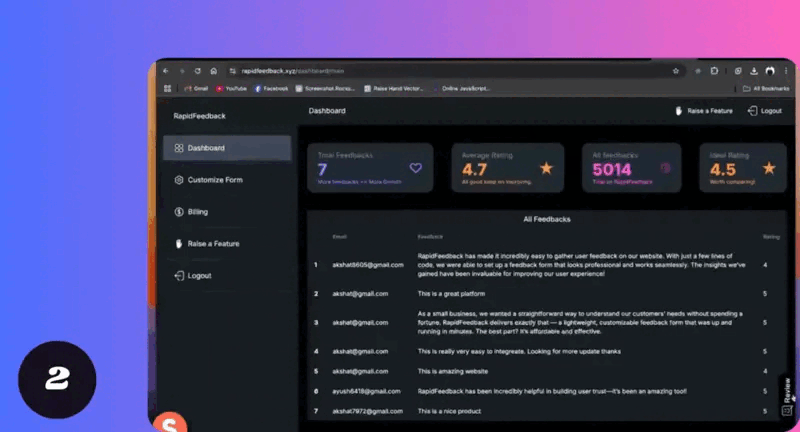This screenshot has width=800, height=432.
Task: Open the All Bookmarks folder
Action: 766,89
